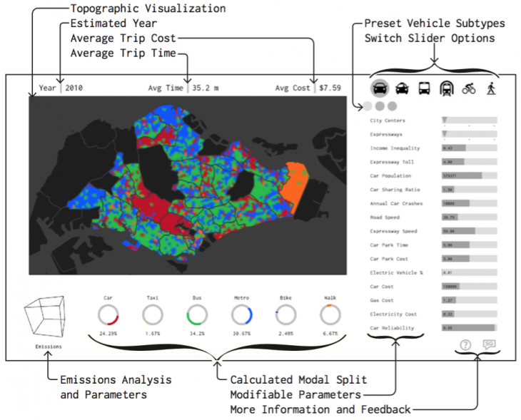The height and width of the screenshot is (420, 521).
Task: Click the City Centers slider track
Action: [x=469, y=121]
